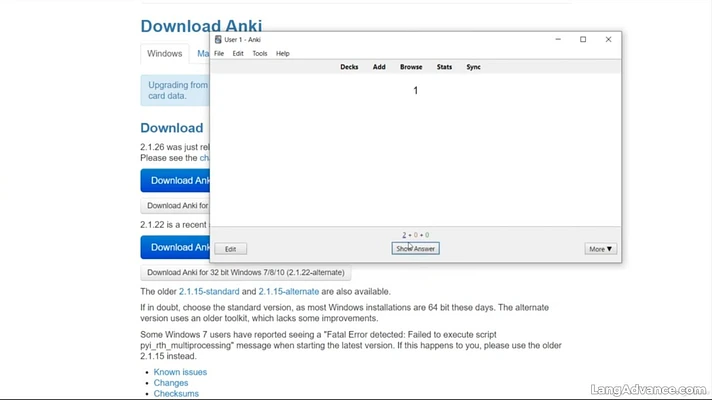Open the Changes link
The image size is (712, 400).
pyautogui.click(x=171, y=383)
